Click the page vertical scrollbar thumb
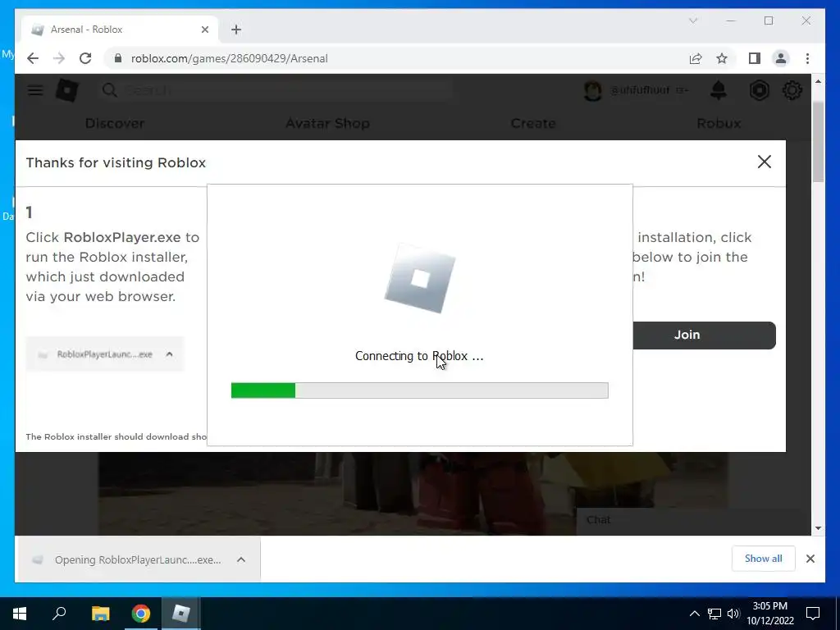840x630 pixels. 818,141
